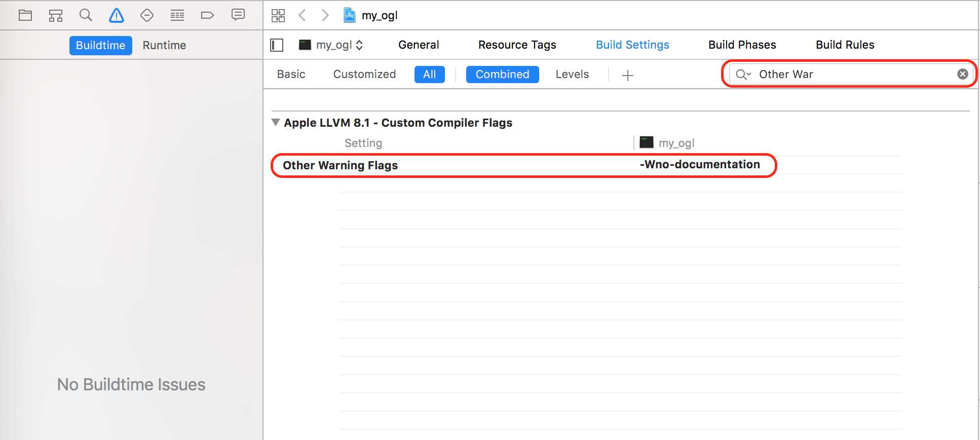980x440 pixels.
Task: Click the my_ogl column header label
Action: click(676, 143)
